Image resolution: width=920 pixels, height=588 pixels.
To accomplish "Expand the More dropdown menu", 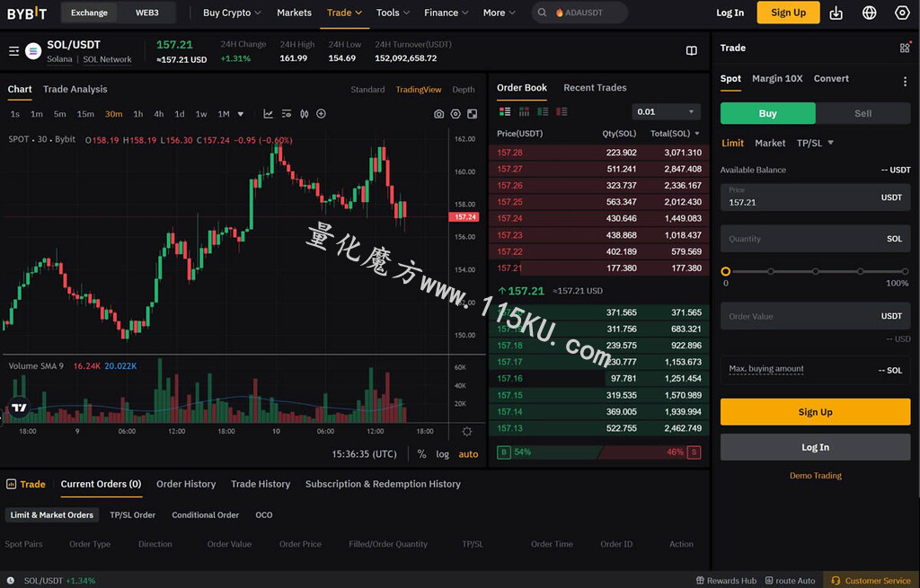I will coord(500,13).
